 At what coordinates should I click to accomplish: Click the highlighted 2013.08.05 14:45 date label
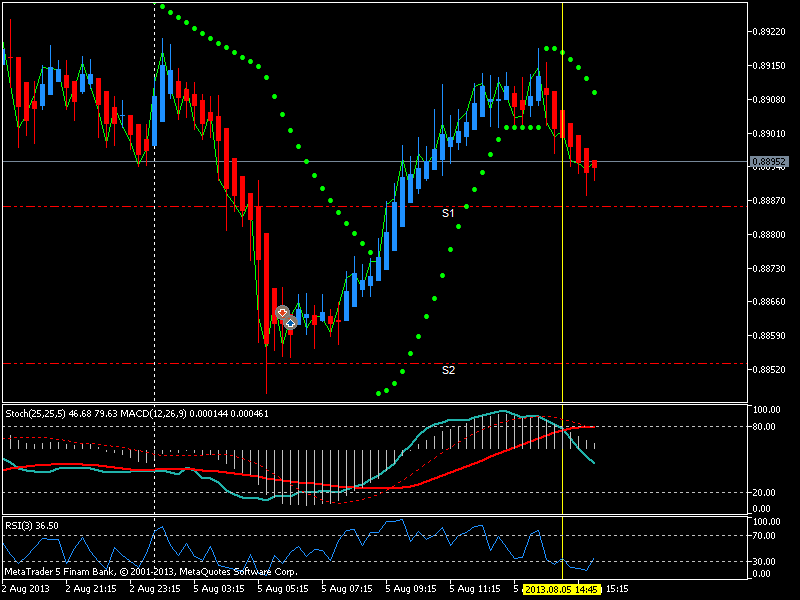click(561, 589)
